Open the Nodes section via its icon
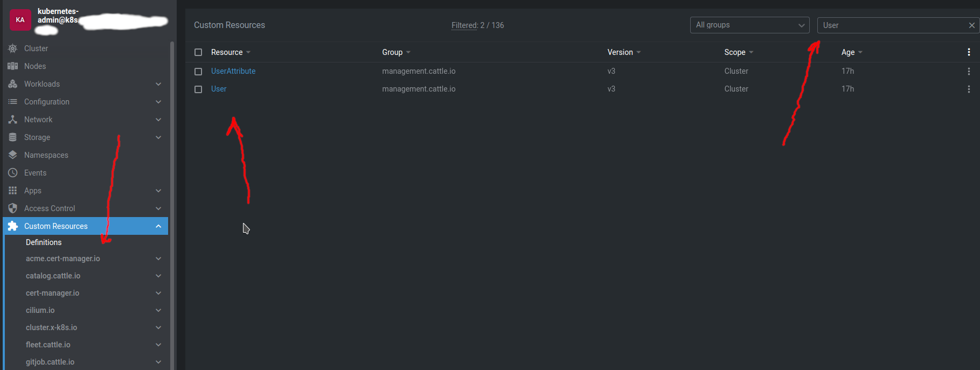 tap(13, 66)
